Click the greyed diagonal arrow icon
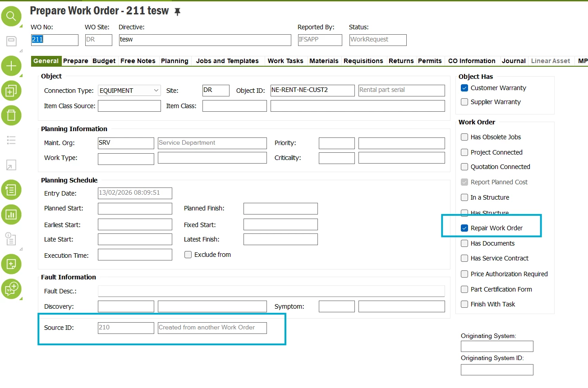 pos(11,165)
